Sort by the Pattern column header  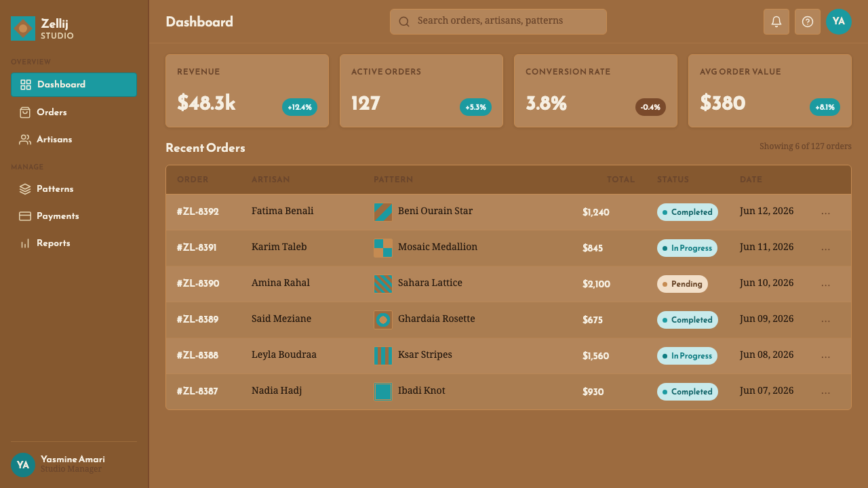[x=393, y=180]
